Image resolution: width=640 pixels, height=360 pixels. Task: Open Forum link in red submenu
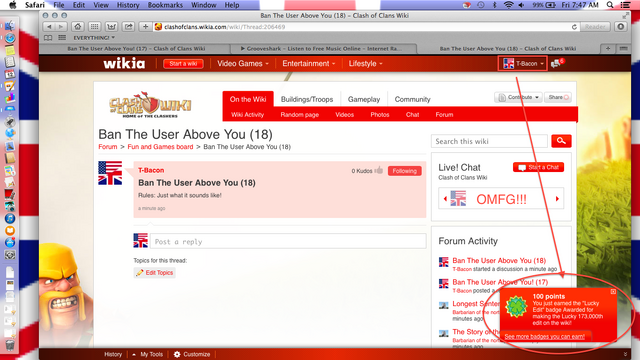(x=444, y=115)
